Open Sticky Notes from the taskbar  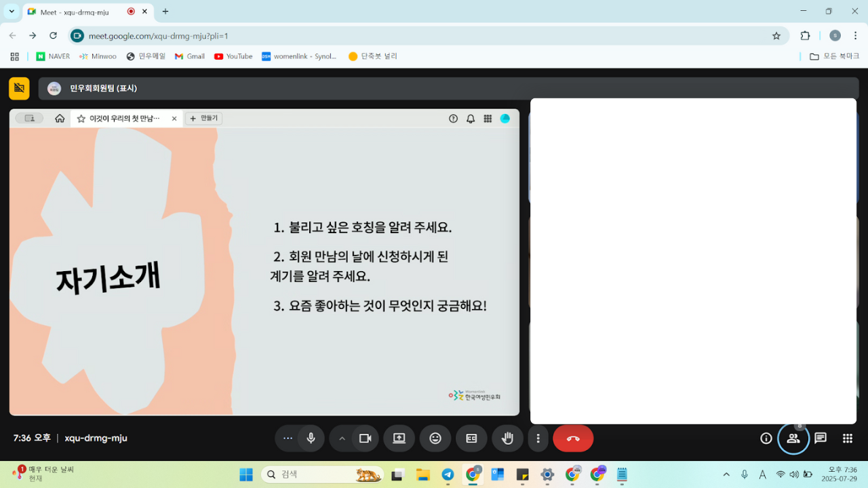point(522,474)
